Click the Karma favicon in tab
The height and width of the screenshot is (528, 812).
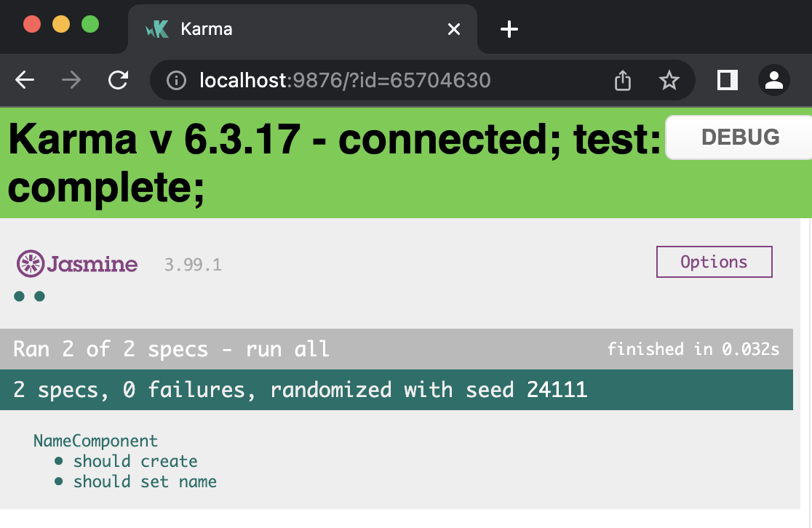(x=157, y=29)
